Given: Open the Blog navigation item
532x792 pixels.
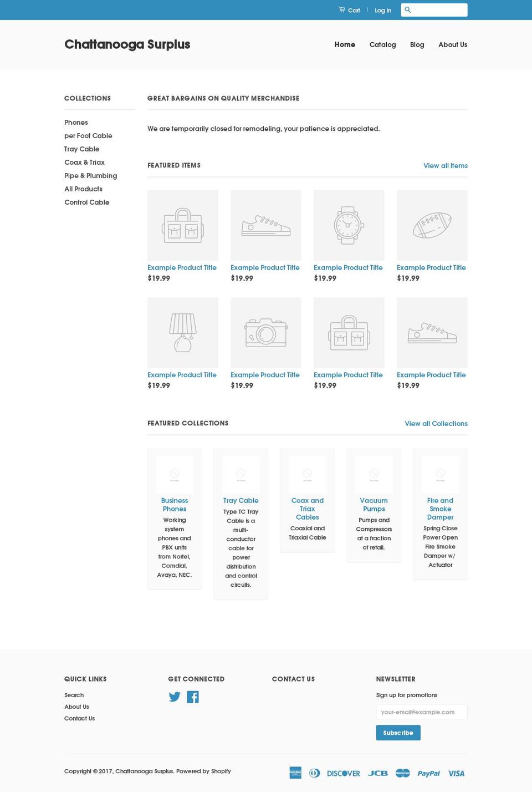Looking at the screenshot, I should [417, 44].
